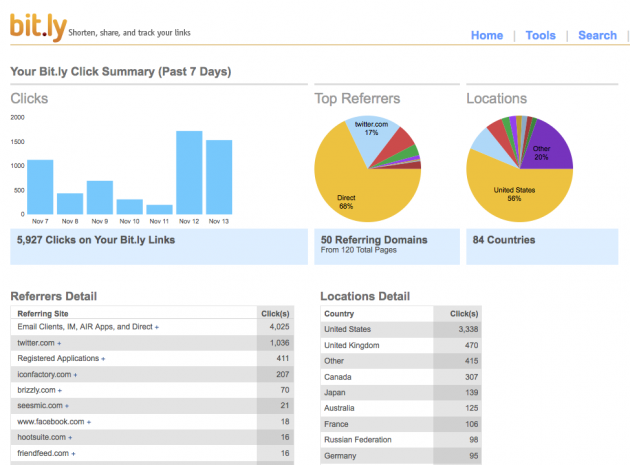
Task: Expand the Registered Applications referrer row
Action: [103, 359]
